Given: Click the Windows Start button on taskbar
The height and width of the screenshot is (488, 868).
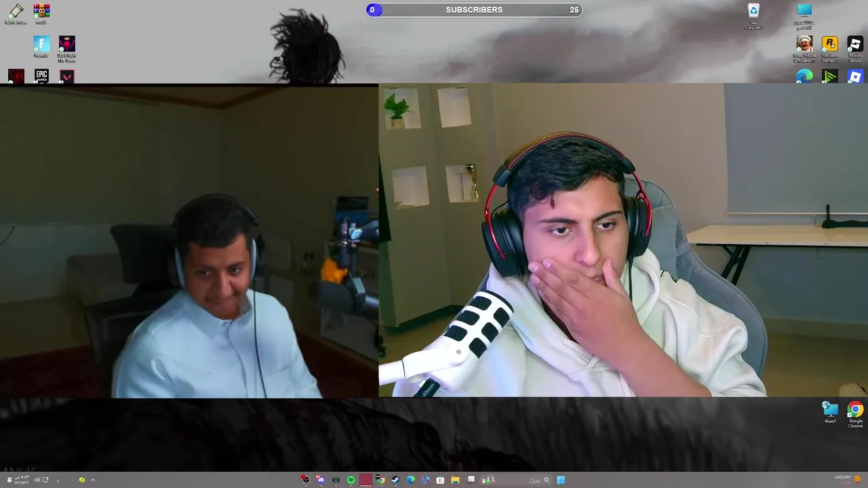Looking at the screenshot, I should pos(561,480).
